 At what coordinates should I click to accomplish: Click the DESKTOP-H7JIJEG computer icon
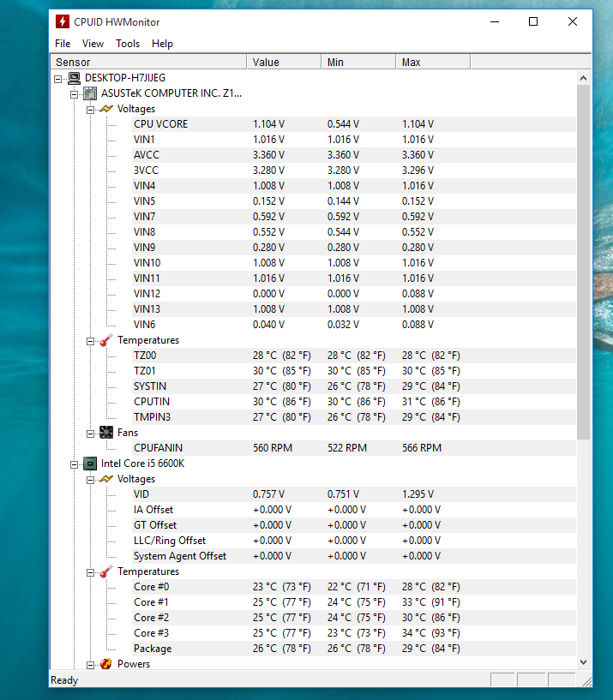75,78
